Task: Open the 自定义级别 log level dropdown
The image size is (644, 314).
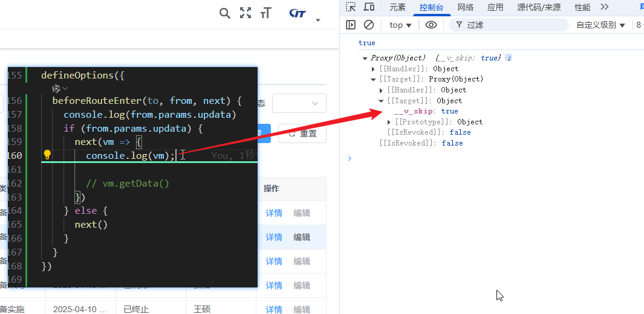Action: click(600, 25)
